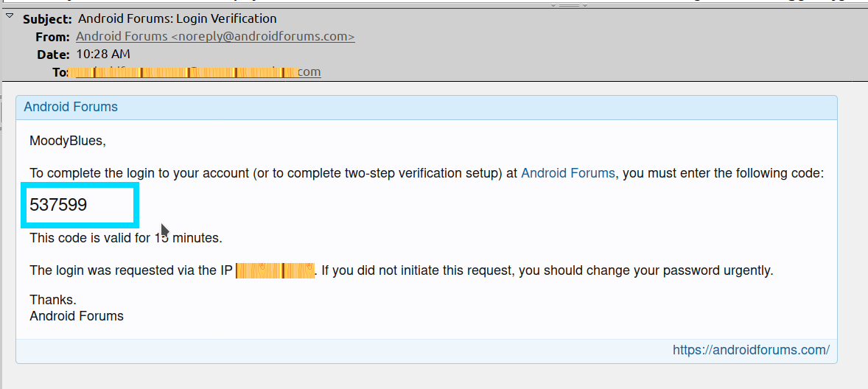Screen dimensions: 868x389
Task: Click the Android Forums signature text
Action: pos(77,317)
